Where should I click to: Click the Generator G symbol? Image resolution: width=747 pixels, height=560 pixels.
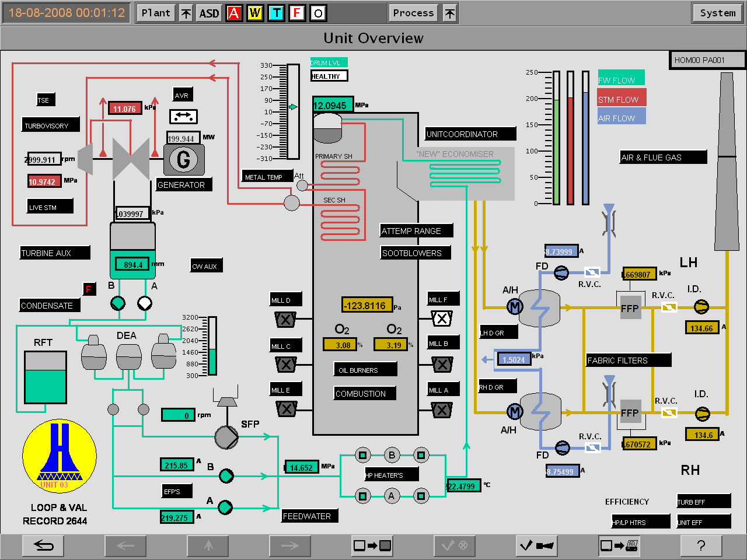tap(183, 159)
